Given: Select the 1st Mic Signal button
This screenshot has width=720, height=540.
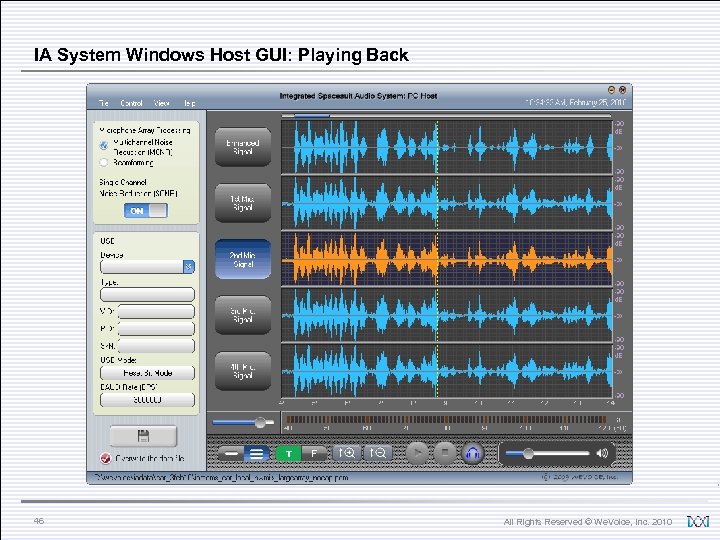Looking at the screenshot, I should pos(243,203).
